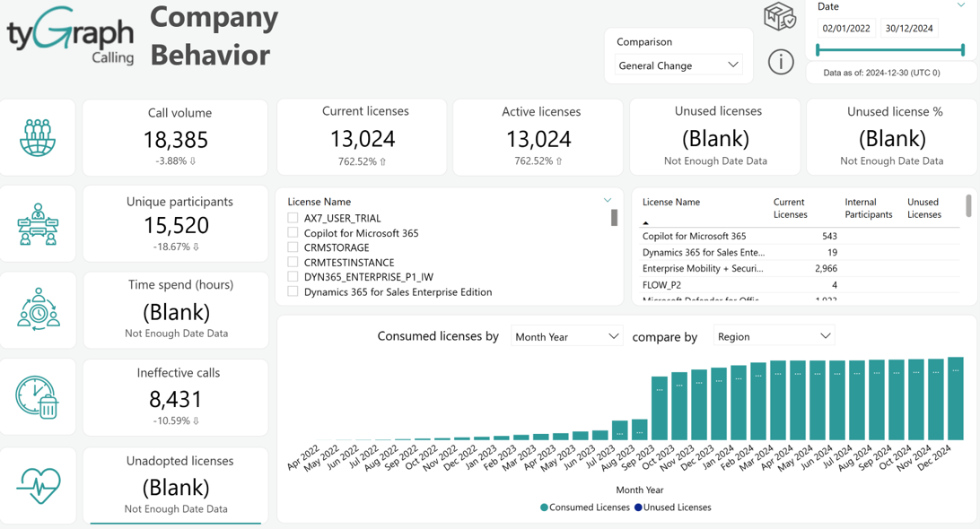Click the Consumed Licenses legend entry
Screen dimensions: 980x529
point(585,507)
